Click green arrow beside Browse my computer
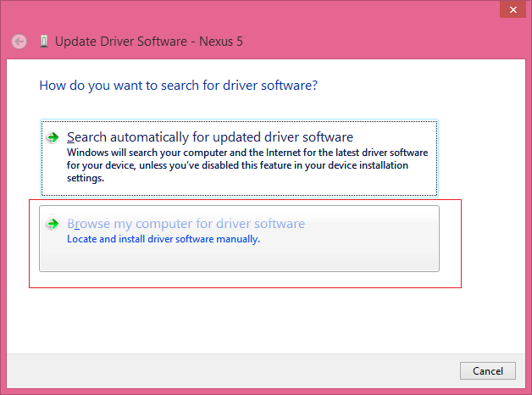 (53, 225)
